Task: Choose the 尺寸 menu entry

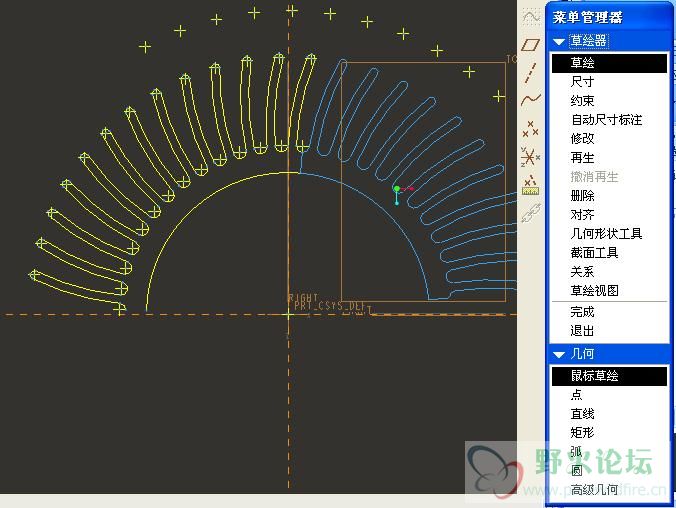Action: point(609,82)
